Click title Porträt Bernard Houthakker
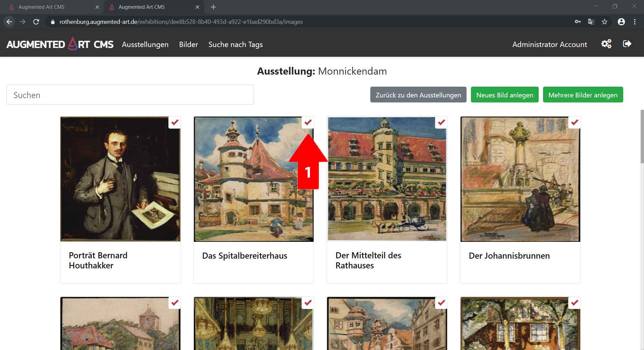644x350 pixels. 98,260
